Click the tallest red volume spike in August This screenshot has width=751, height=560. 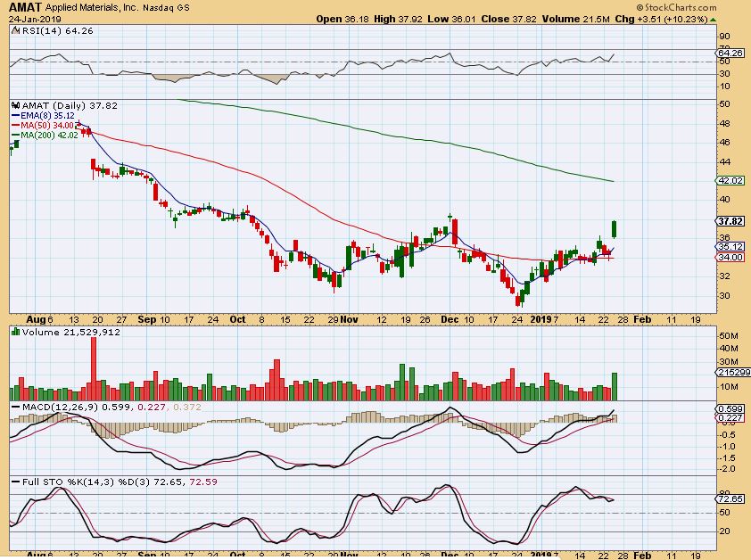(x=94, y=369)
